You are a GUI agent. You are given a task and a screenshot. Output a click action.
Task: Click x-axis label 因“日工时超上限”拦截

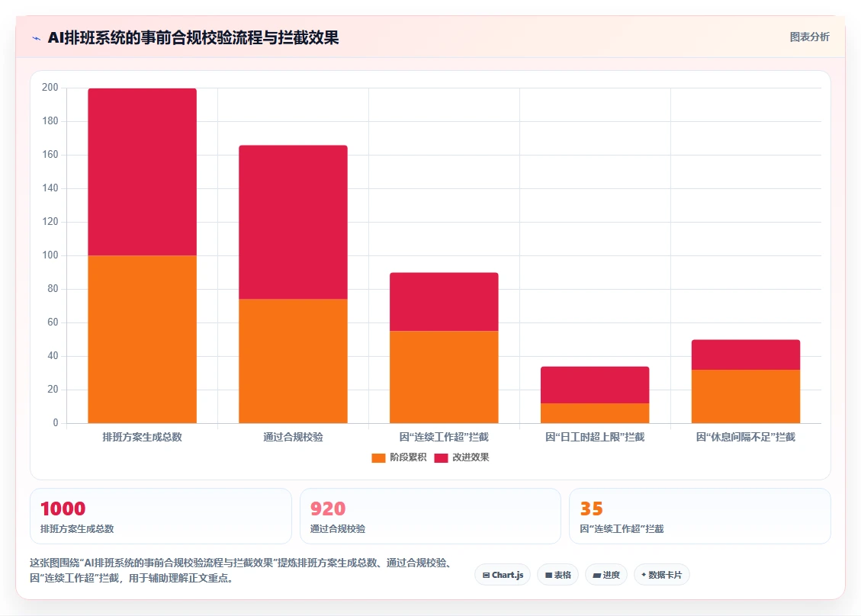(x=595, y=437)
